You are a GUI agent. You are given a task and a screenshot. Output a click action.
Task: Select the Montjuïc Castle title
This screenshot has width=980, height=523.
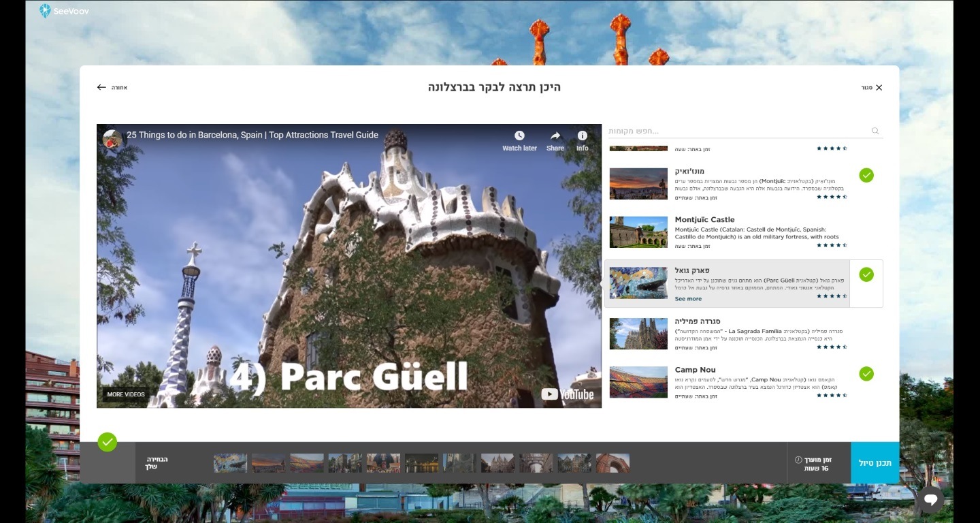[x=704, y=219]
